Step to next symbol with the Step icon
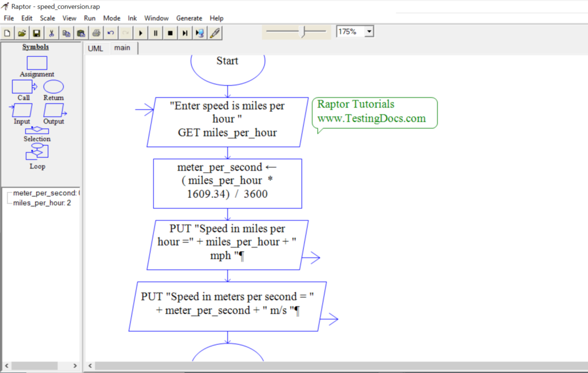The width and height of the screenshot is (588, 373). [184, 33]
